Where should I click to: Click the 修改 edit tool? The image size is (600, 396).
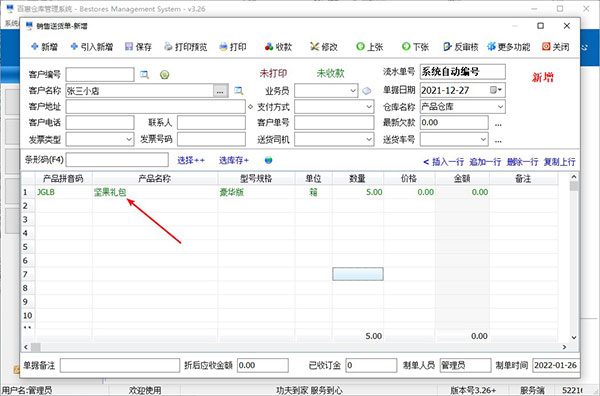coord(323,47)
